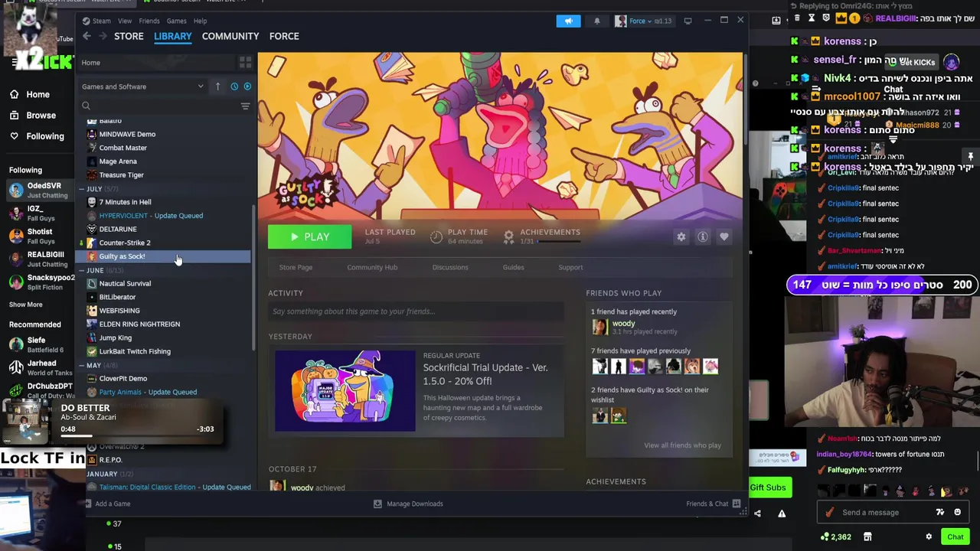Click the Steam library list scrollbar

[253, 277]
